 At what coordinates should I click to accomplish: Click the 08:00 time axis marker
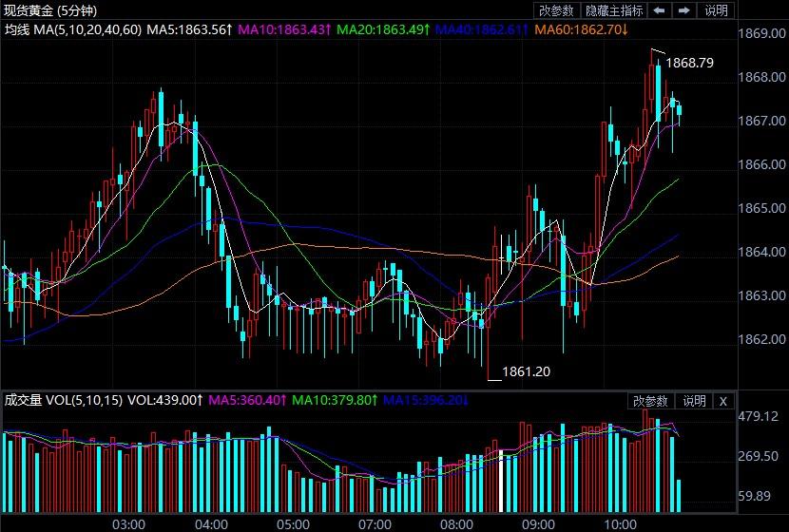pyautogui.click(x=456, y=525)
